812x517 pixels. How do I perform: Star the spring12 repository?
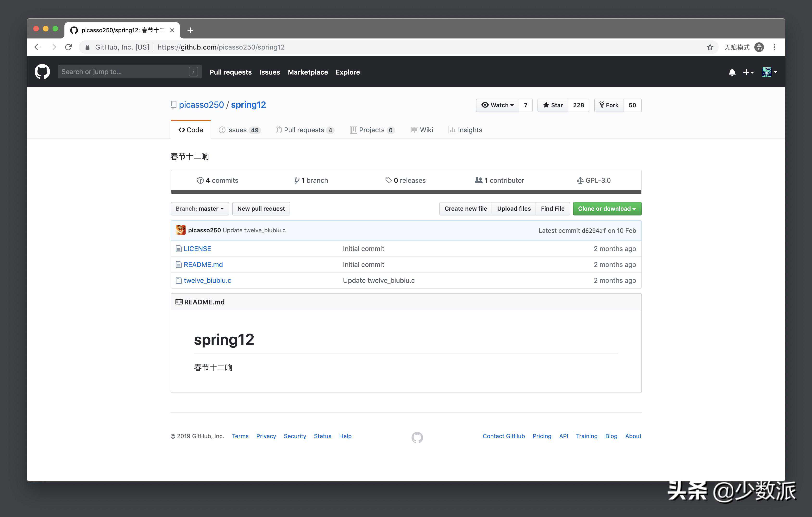[x=553, y=105]
